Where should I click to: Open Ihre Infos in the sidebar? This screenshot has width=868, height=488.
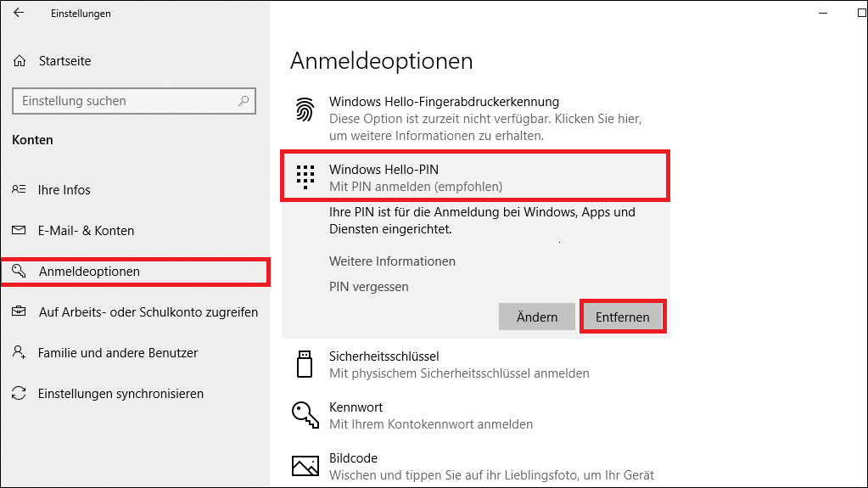pyautogui.click(x=64, y=190)
